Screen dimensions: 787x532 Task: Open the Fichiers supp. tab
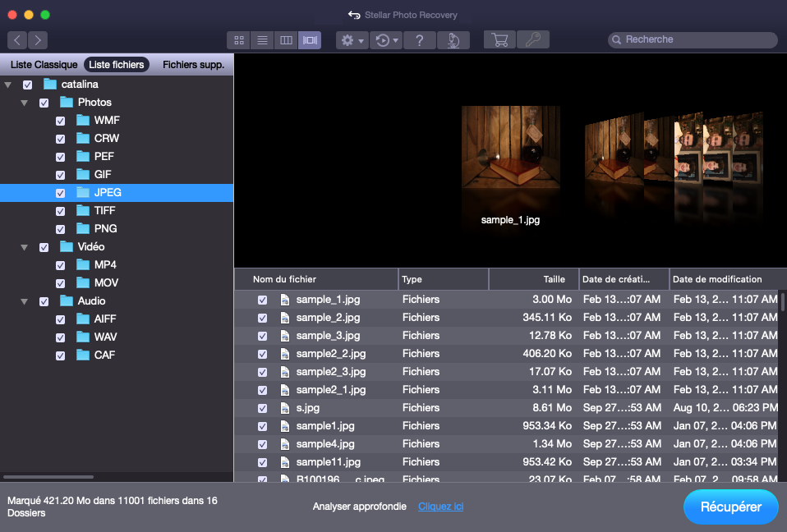click(193, 65)
